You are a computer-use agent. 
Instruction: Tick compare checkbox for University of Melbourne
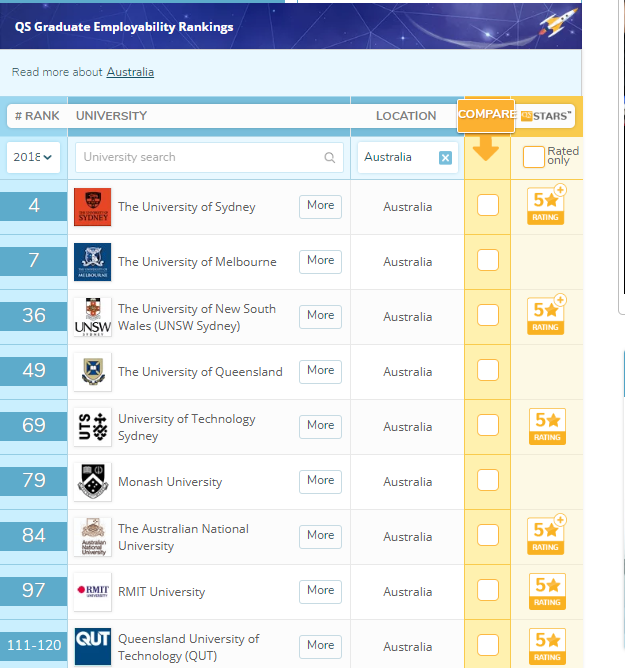point(488,260)
